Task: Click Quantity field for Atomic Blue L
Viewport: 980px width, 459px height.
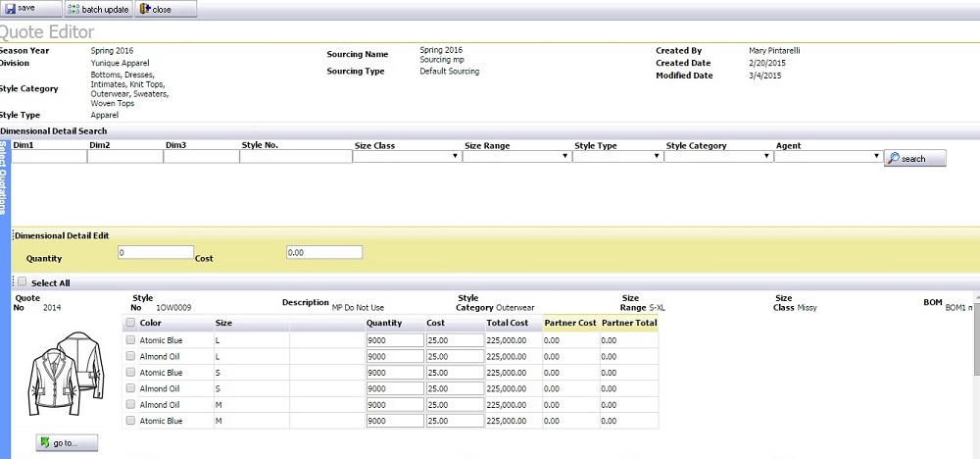Action: [396, 340]
